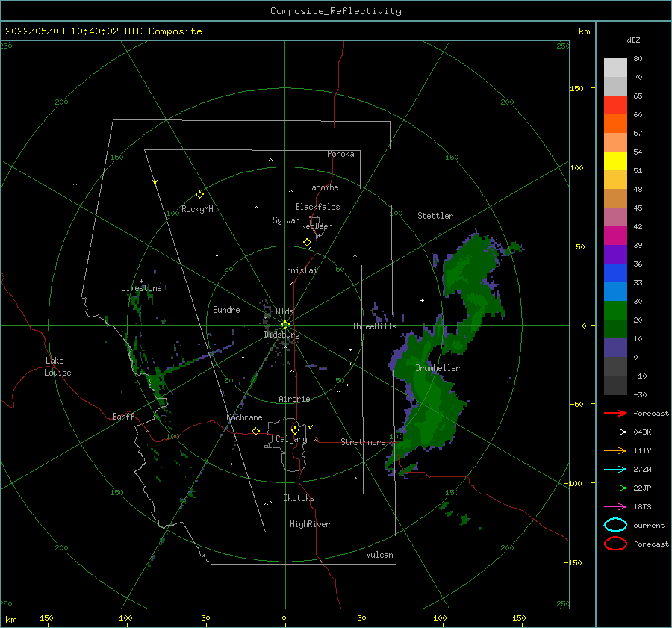The width and height of the screenshot is (672, 628).
Task: Click the cyan 27ZW arrow icon
Action: coord(615,470)
